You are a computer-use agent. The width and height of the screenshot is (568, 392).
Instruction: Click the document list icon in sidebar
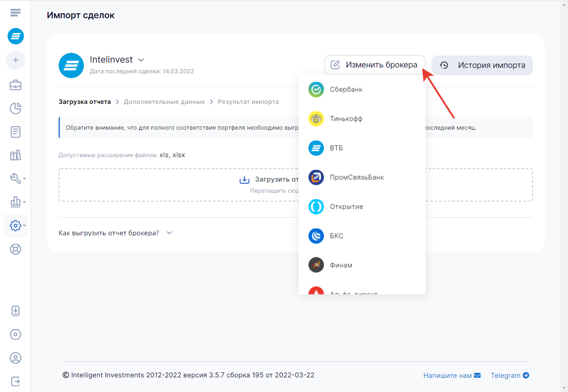pyautogui.click(x=16, y=132)
